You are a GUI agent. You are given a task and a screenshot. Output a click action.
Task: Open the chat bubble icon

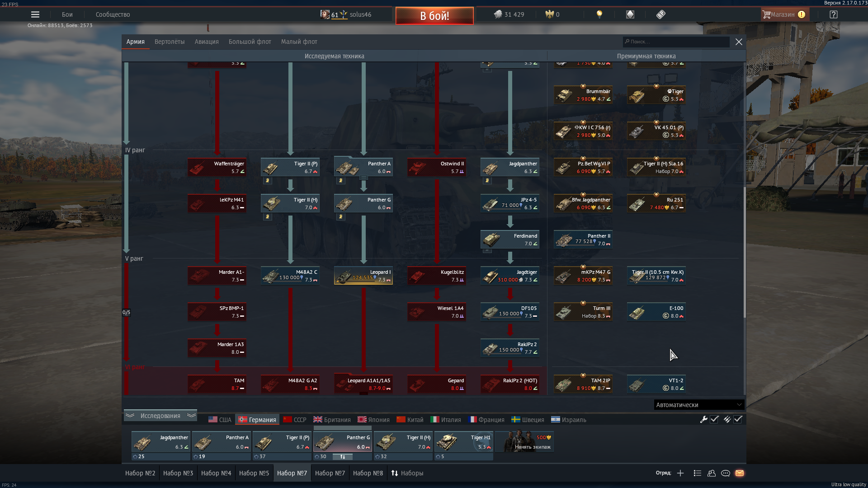(726, 473)
